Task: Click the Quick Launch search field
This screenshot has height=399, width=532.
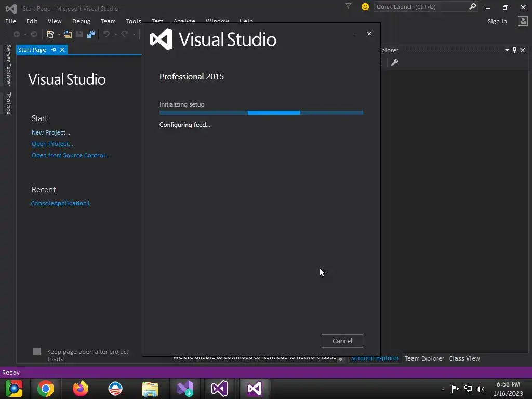Action: pyautogui.click(x=421, y=7)
